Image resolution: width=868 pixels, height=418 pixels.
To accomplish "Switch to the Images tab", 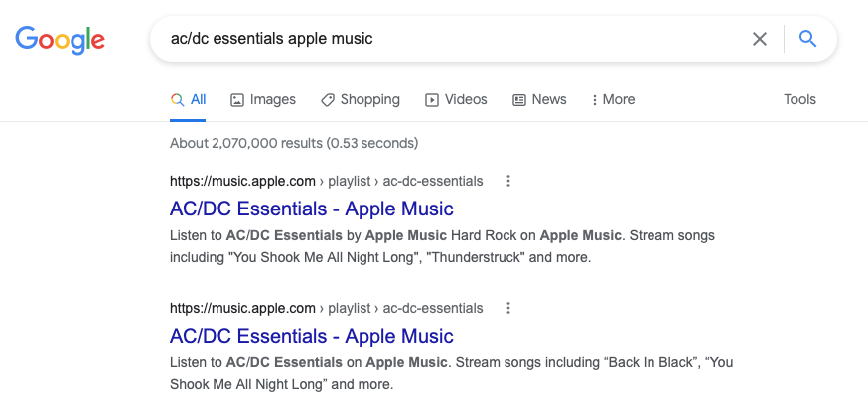I will click(x=263, y=99).
